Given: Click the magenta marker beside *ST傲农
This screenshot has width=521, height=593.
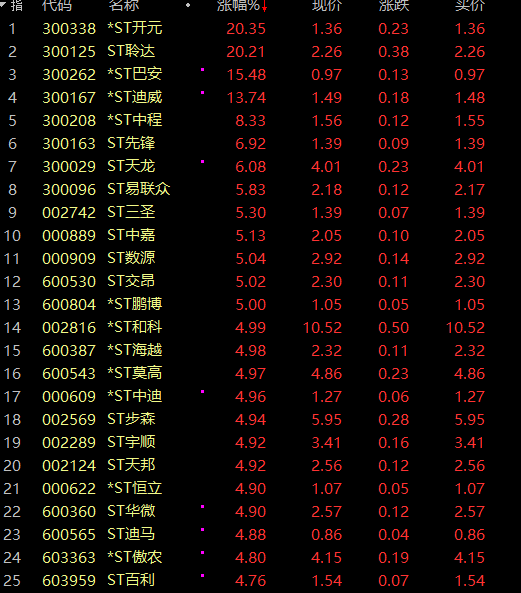Looking at the screenshot, I should [x=203, y=553].
